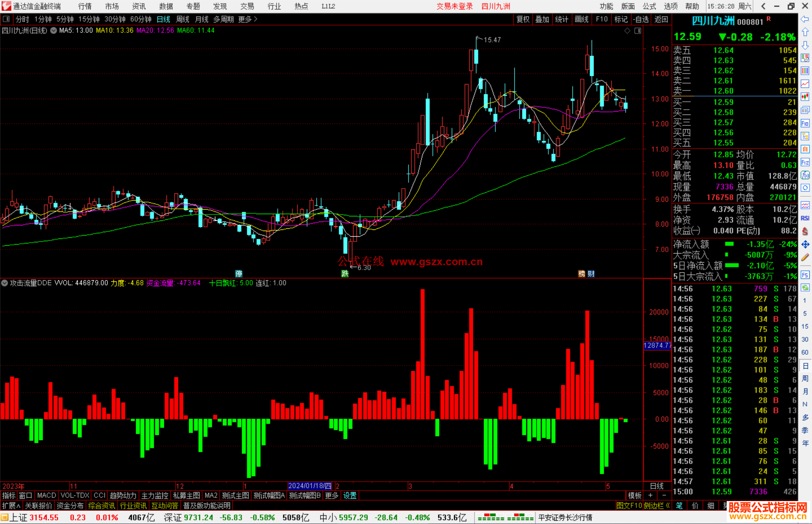Click the 设置 indicator settings link

350,495
